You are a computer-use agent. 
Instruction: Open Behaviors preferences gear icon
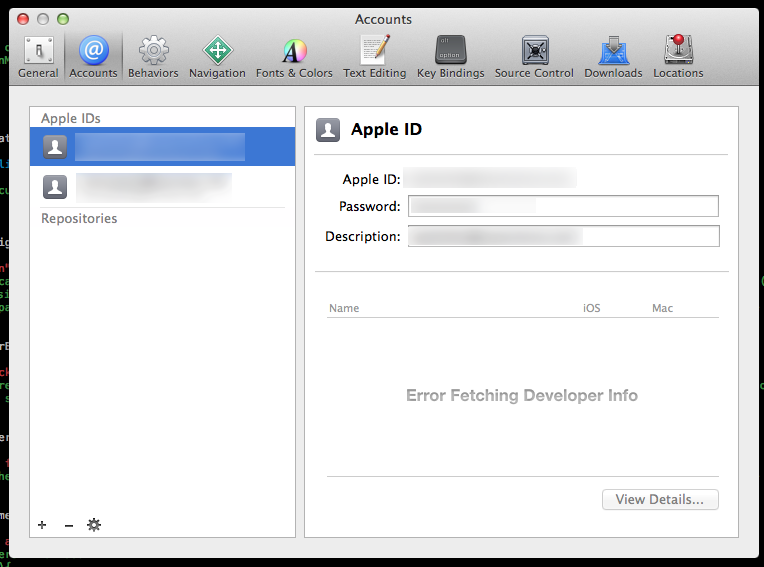[153, 57]
